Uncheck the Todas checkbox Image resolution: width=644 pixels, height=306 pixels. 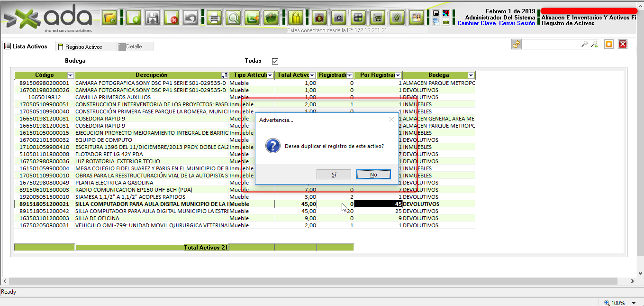click(275, 61)
